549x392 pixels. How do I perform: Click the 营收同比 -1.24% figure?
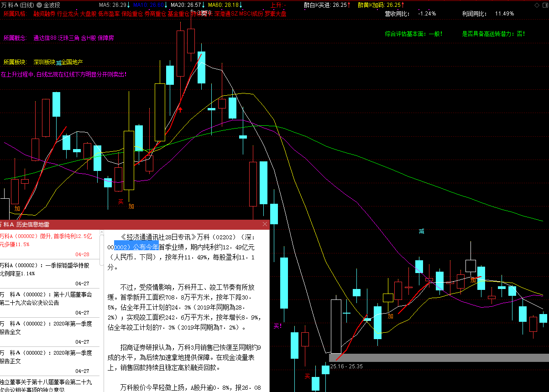[410, 14]
